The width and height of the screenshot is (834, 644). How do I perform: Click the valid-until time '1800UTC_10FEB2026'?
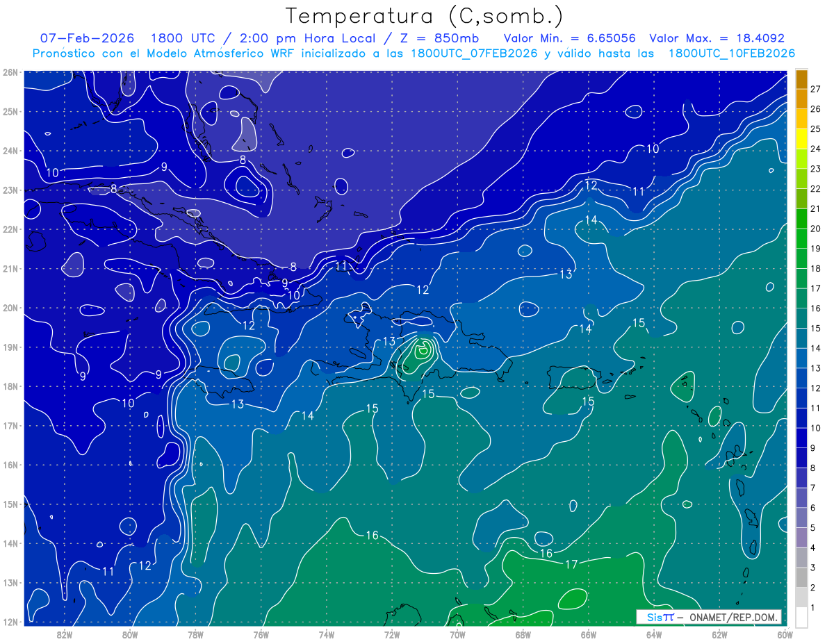[731, 53]
